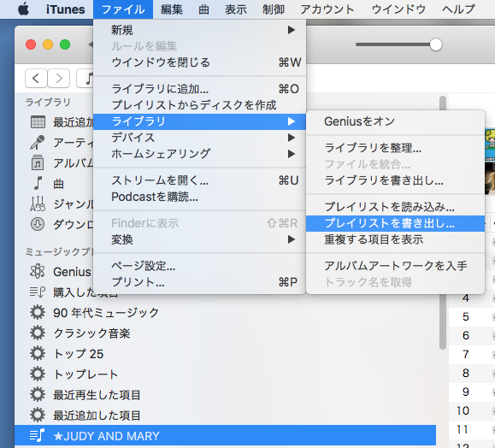Open the 表示 menu
Image resolution: width=495 pixels, height=448 pixels.
tap(235, 9)
